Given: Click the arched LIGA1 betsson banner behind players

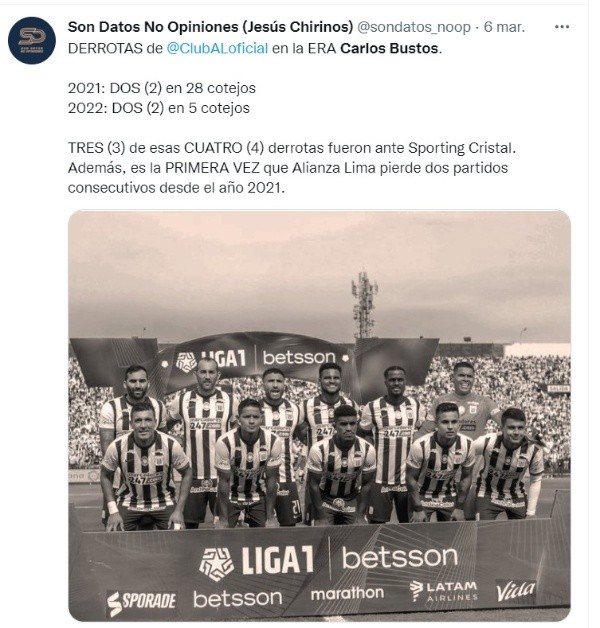Looking at the screenshot, I should [256, 358].
